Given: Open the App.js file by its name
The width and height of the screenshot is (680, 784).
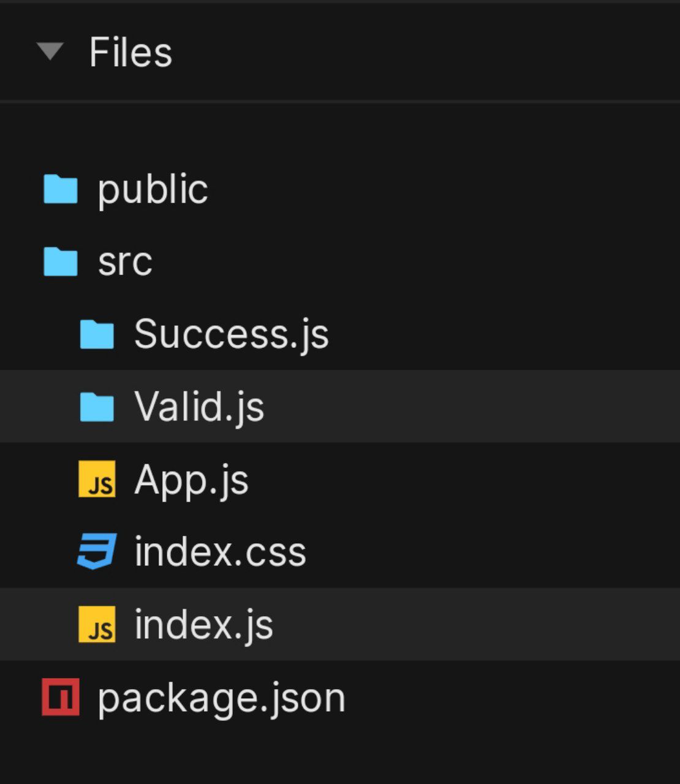Looking at the screenshot, I should tap(192, 480).
